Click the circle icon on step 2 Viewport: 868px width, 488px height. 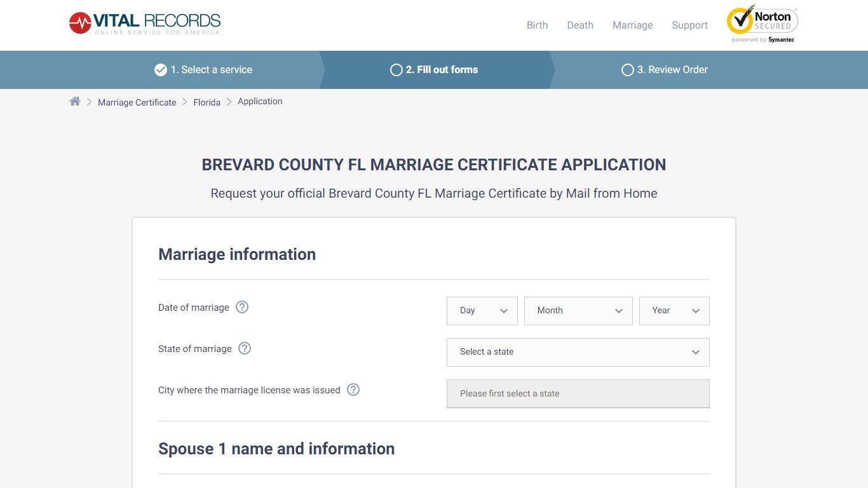[x=397, y=70]
